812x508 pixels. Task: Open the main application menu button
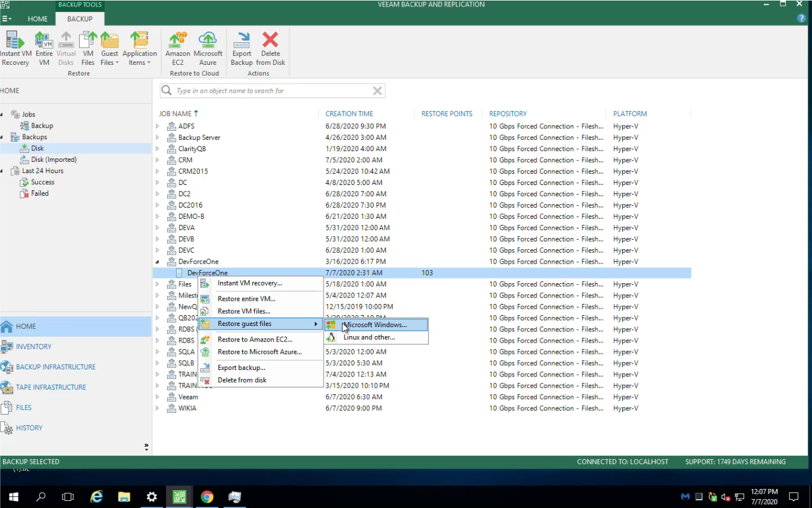(x=7, y=18)
